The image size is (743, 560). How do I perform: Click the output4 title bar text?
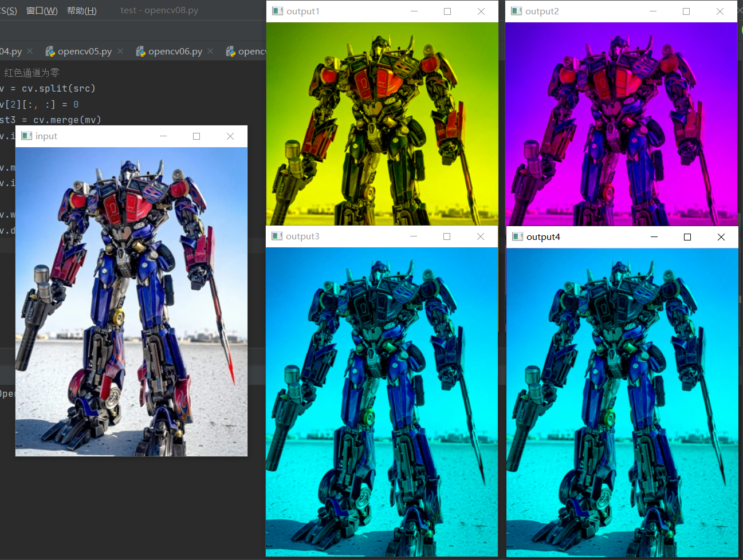(x=543, y=237)
